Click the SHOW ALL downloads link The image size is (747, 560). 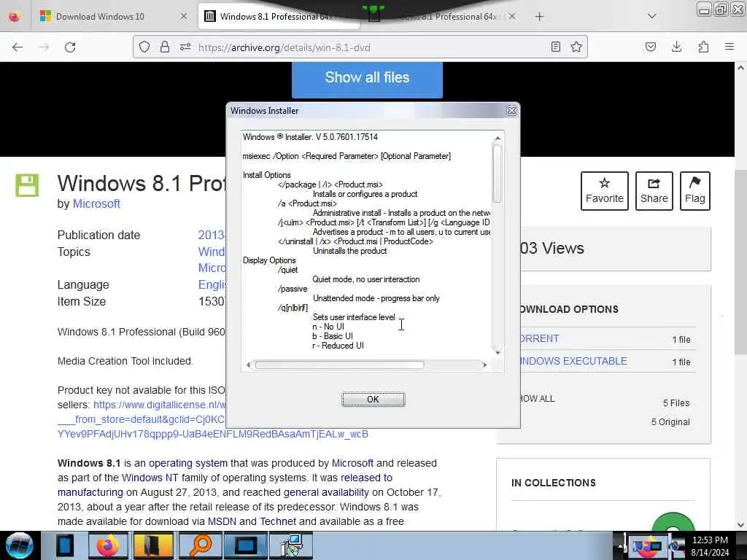click(x=537, y=399)
